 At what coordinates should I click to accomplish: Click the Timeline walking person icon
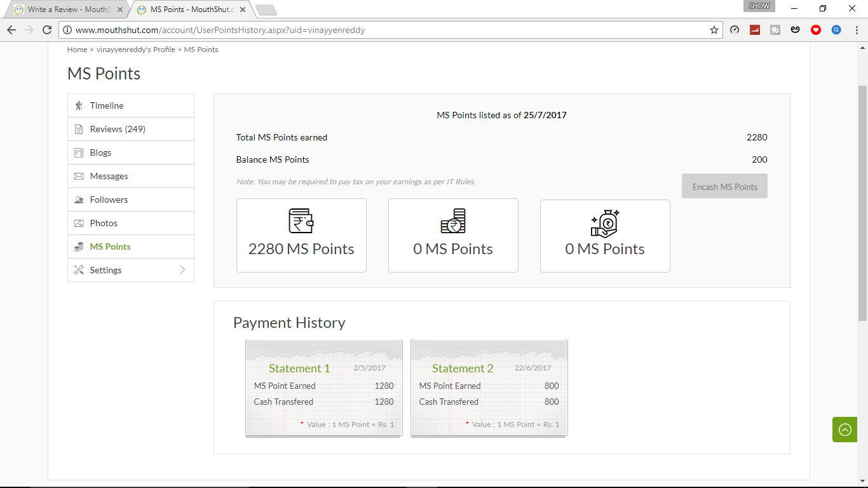click(x=79, y=105)
